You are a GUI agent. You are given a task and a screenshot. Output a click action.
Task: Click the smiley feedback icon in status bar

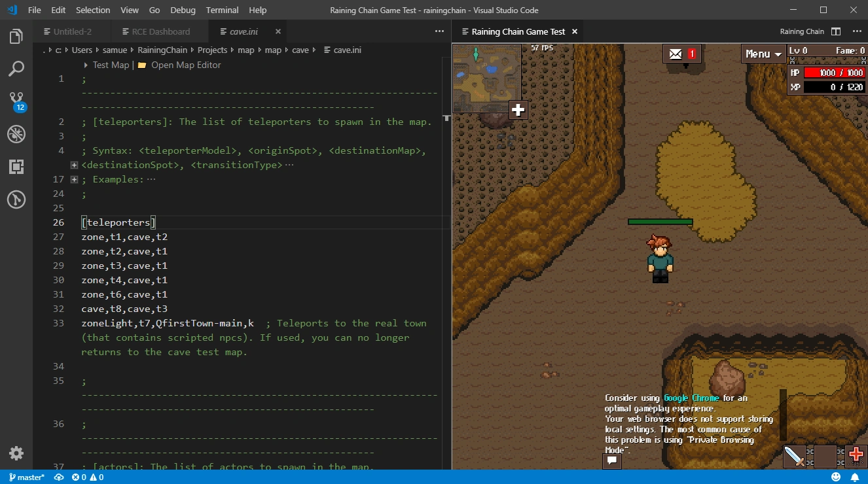pos(835,477)
